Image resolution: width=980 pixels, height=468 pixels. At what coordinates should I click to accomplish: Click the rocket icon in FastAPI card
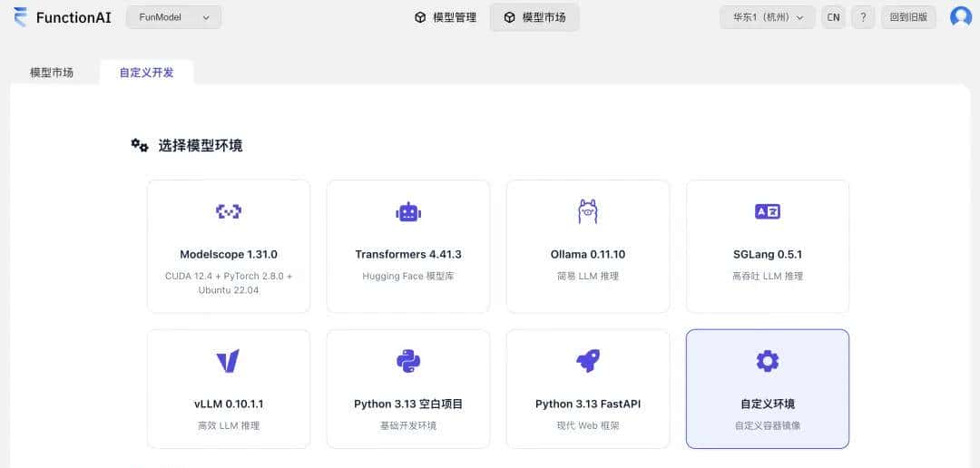587,361
